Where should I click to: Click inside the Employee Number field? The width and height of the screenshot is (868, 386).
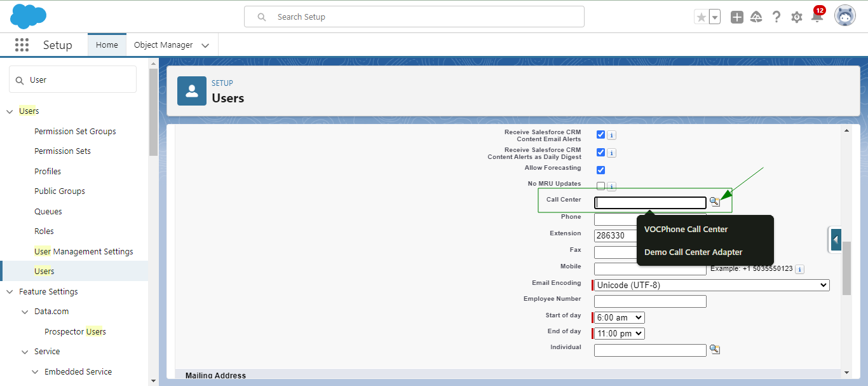point(649,301)
